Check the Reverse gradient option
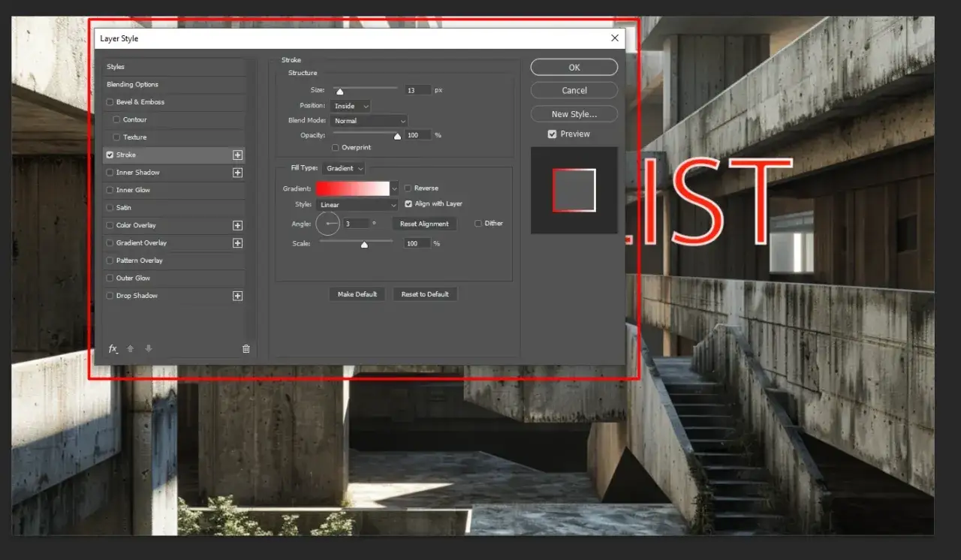The width and height of the screenshot is (961, 560). (x=408, y=188)
